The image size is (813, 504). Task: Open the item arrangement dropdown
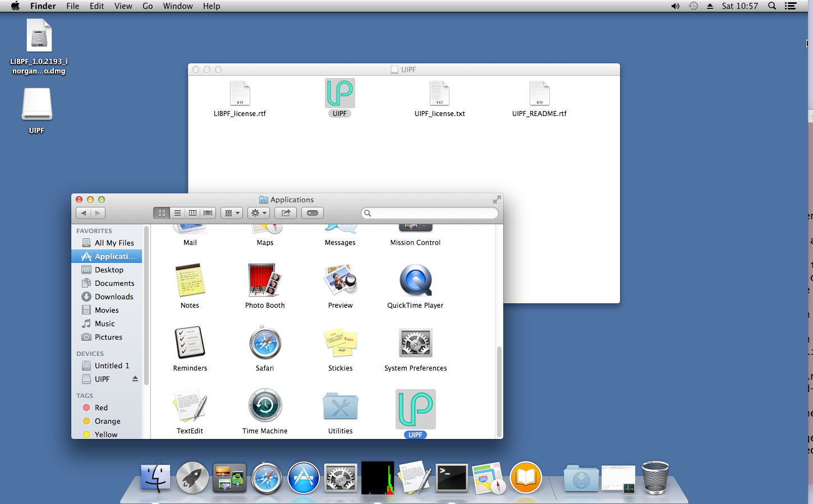[231, 213]
